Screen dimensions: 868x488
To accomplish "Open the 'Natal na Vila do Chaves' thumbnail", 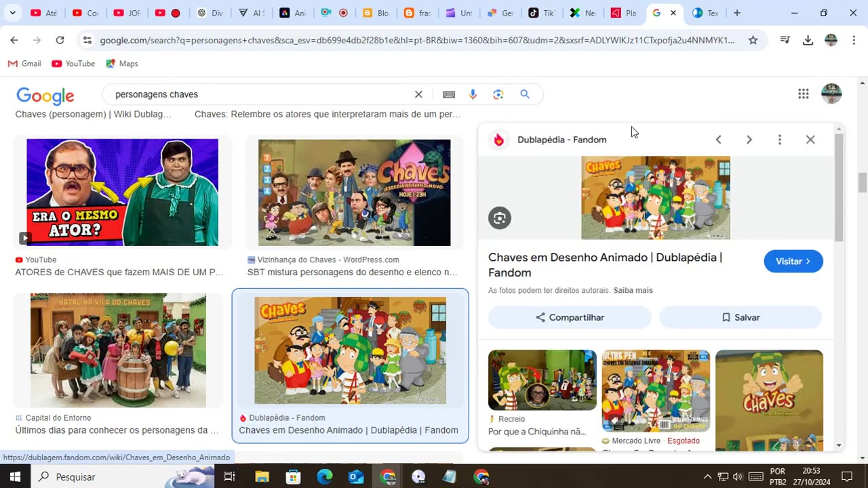I will 119,350.
